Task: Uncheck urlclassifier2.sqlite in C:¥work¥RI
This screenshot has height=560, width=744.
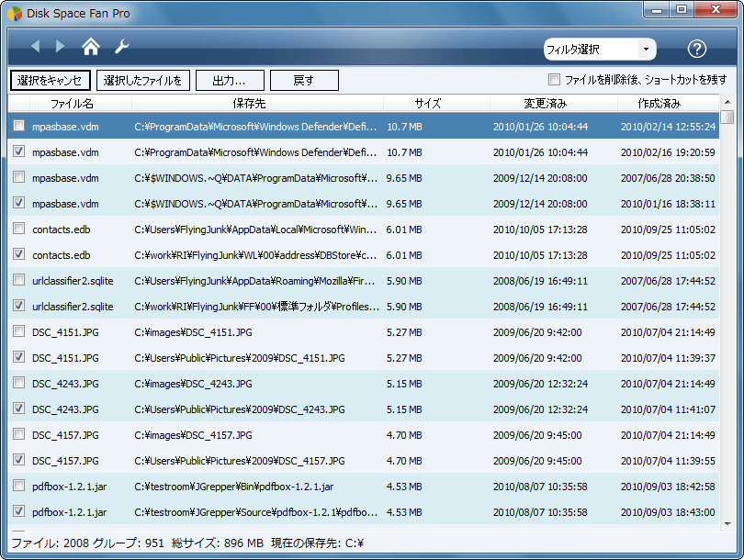Action: [x=19, y=306]
